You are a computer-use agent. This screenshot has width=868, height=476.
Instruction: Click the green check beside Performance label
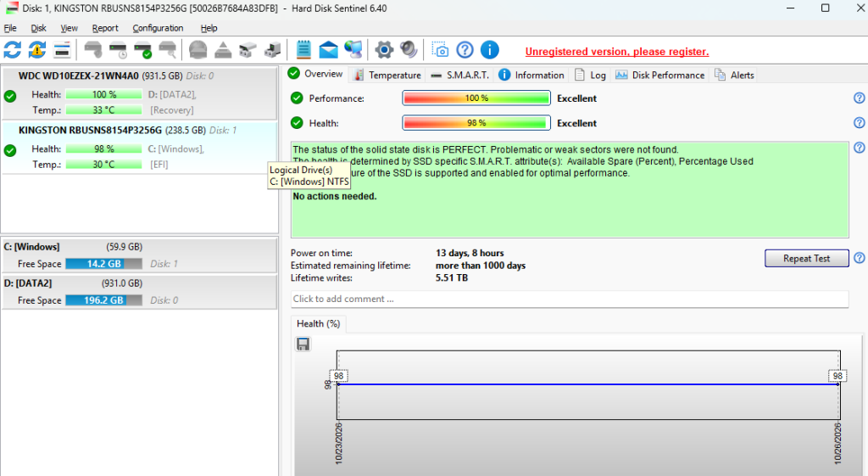[297, 98]
